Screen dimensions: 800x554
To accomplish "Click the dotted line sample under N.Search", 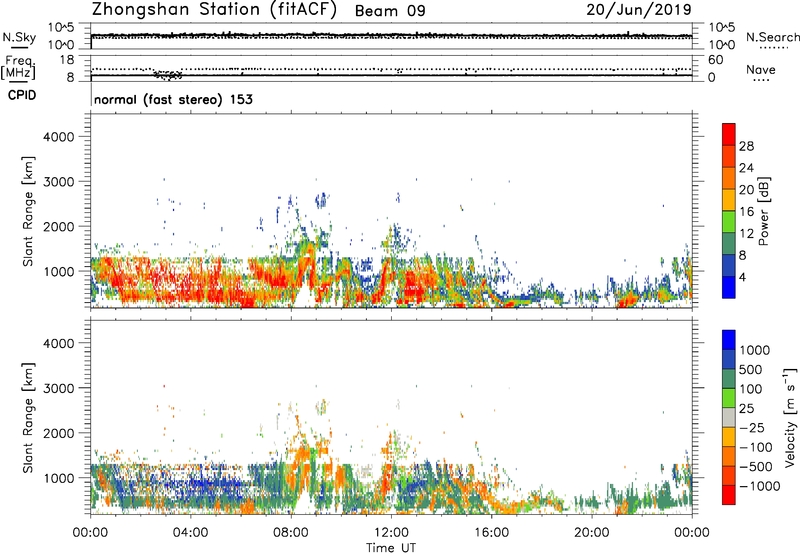I will [x=774, y=48].
